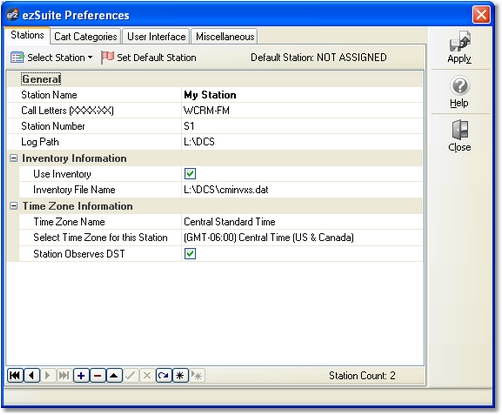The height and width of the screenshot is (415, 502).
Task: Click the Station Observes DST label
Action: point(79,254)
